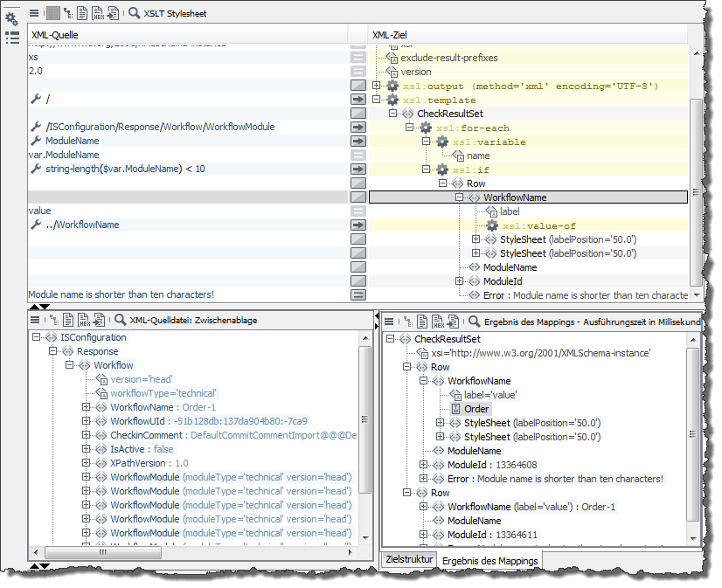Switch to the Zielstruktur tab
The image size is (722, 588).
click(409, 559)
